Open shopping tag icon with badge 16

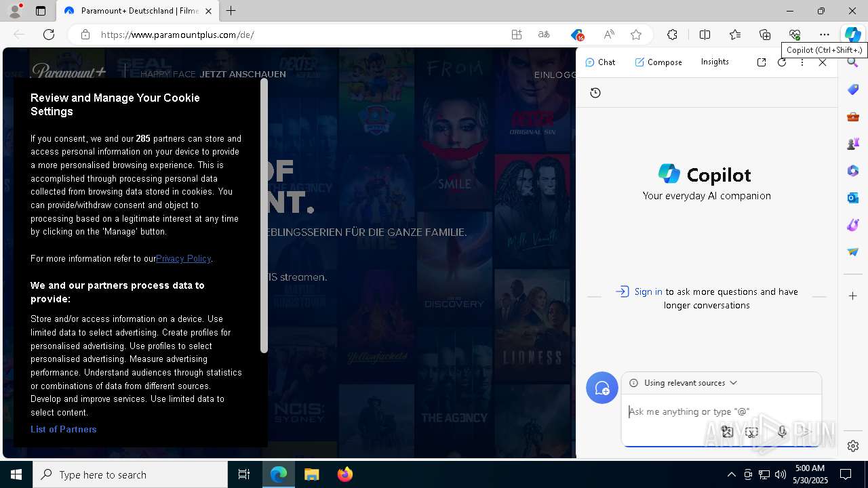(577, 35)
